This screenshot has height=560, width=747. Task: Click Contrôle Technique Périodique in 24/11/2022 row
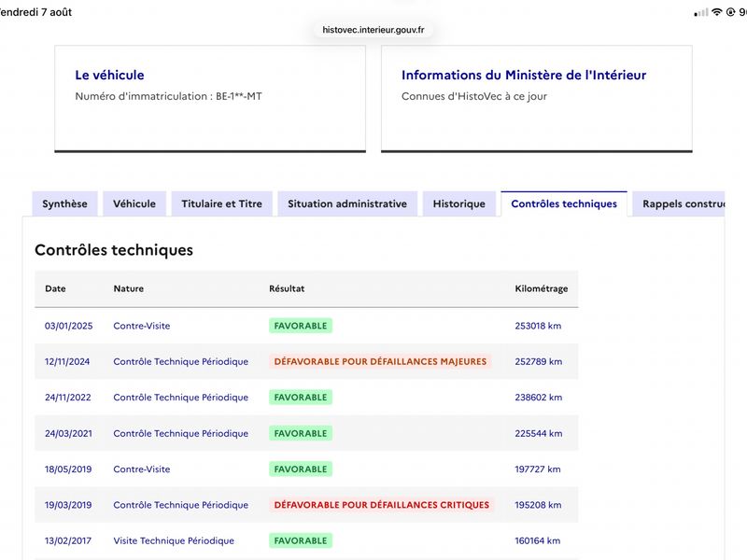tap(180, 398)
